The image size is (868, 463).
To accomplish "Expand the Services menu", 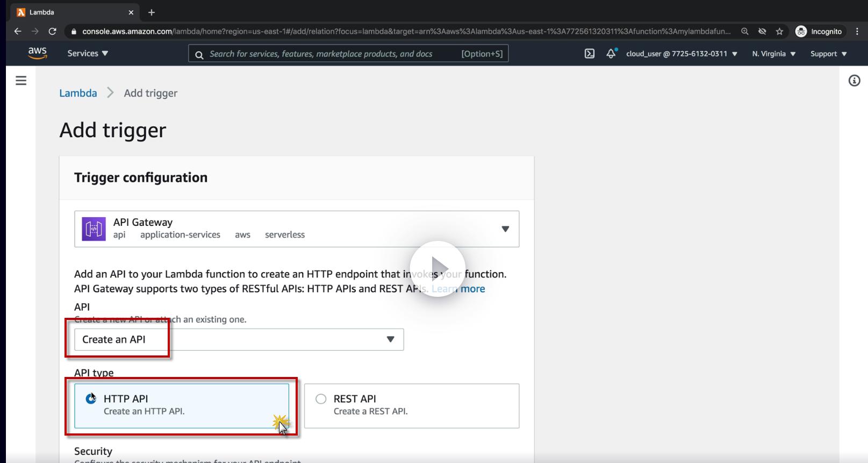I will [88, 53].
